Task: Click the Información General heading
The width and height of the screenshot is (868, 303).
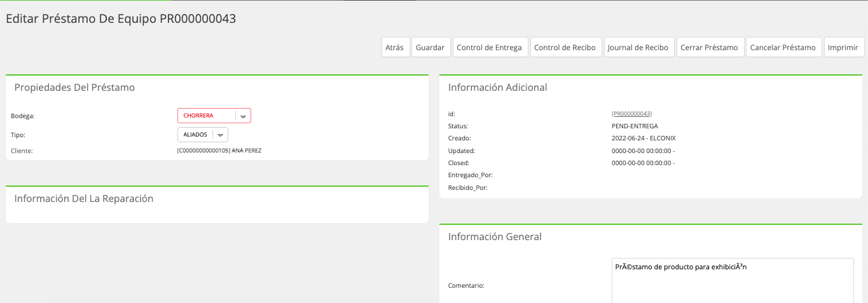Action: point(495,237)
